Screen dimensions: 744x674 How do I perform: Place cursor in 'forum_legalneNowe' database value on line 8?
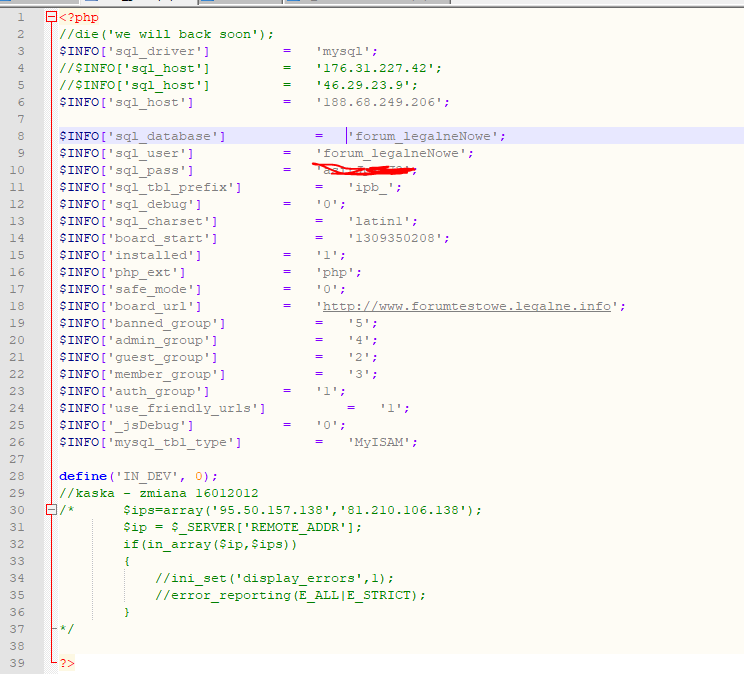click(x=427, y=136)
